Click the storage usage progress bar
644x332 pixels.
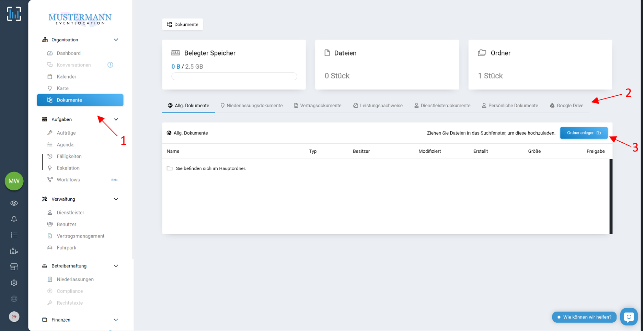[234, 76]
